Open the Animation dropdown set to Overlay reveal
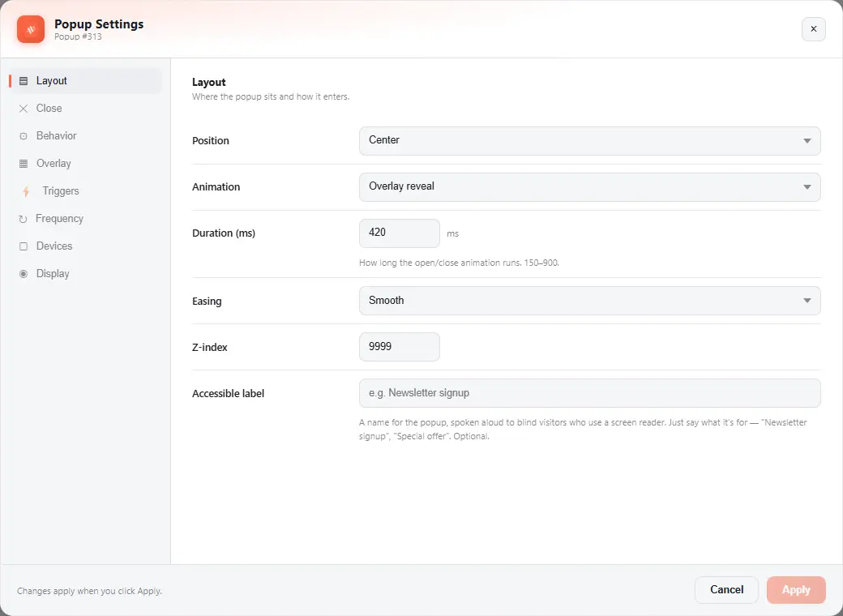Screen dimensions: 843x616 pos(590,187)
